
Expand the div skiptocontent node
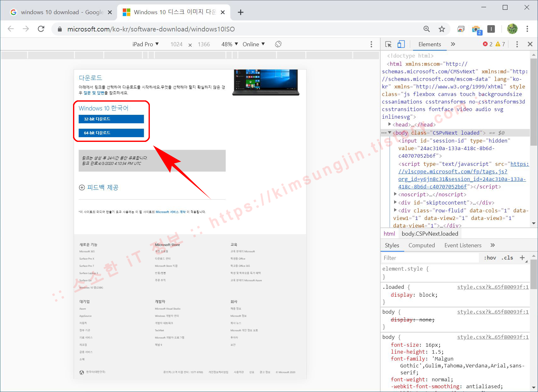click(395, 202)
